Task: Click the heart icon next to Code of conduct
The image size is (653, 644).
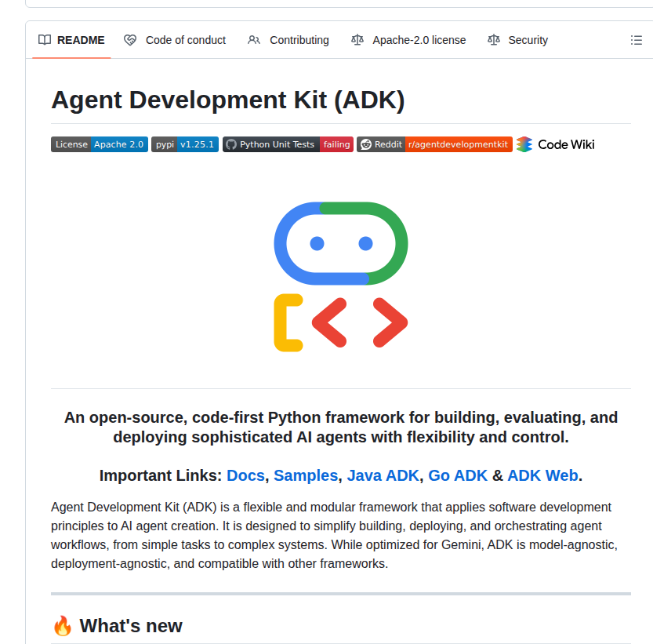Action: point(129,40)
